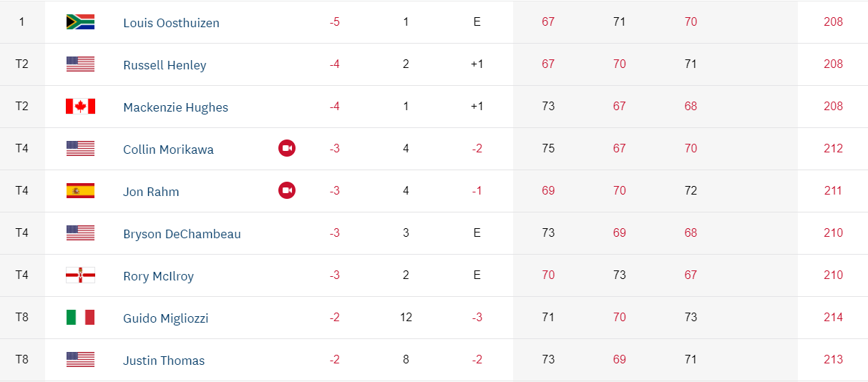The width and height of the screenshot is (868, 382).
Task: Open Russell Henley's player page
Action: point(165,65)
